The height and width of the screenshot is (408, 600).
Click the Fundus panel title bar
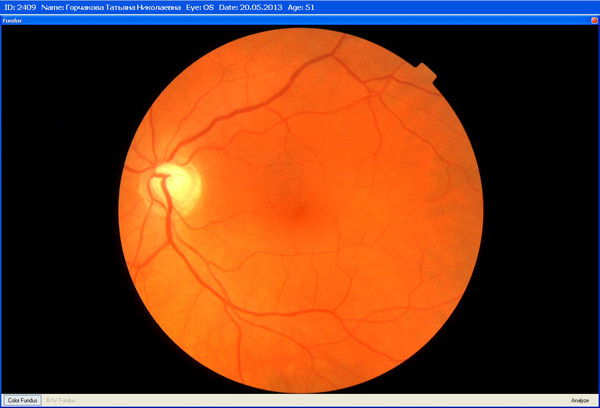300,20
